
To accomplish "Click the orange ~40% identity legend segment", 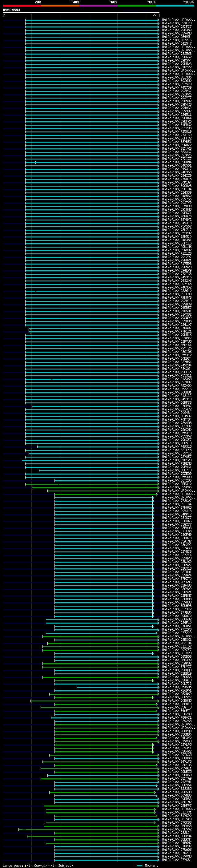I will tap(60, 6).
